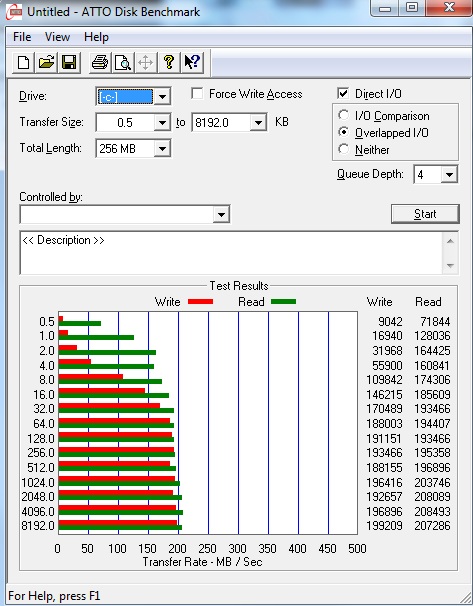The width and height of the screenshot is (473, 606).
Task: Activate the context help pointer icon
Action: (x=192, y=62)
